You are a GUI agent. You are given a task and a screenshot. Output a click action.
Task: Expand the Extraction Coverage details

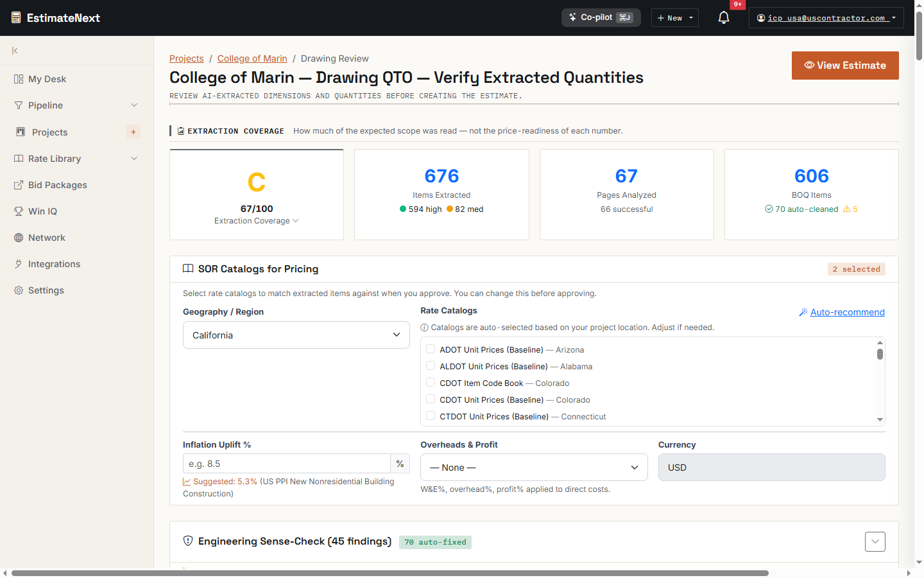(257, 221)
